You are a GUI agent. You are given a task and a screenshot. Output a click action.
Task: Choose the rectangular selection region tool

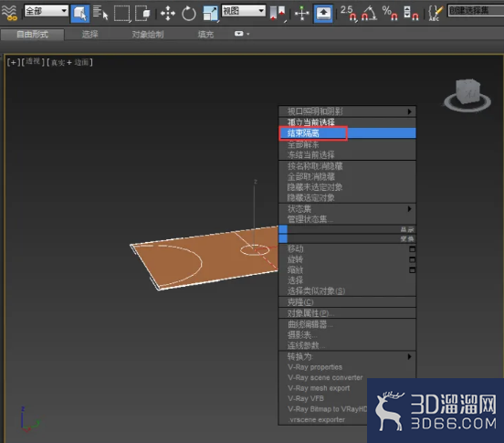tap(122, 14)
